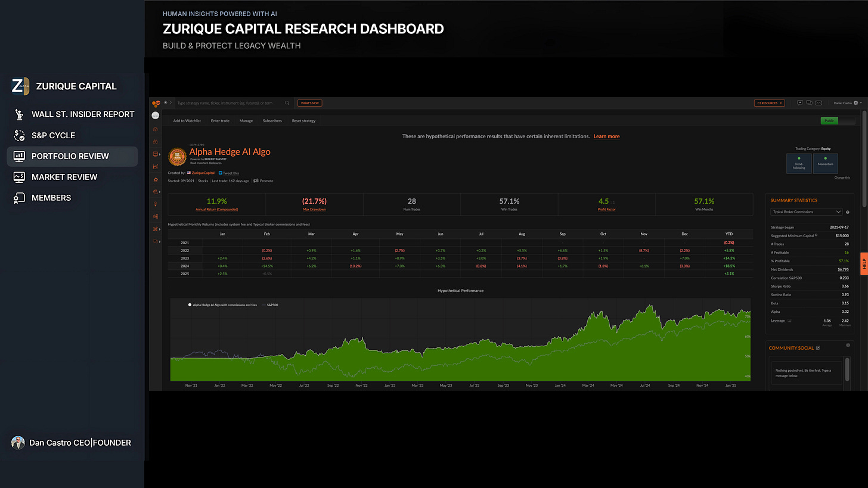Open the chat conversations icon
Image resolution: width=868 pixels, height=488 pixels.
(809, 103)
